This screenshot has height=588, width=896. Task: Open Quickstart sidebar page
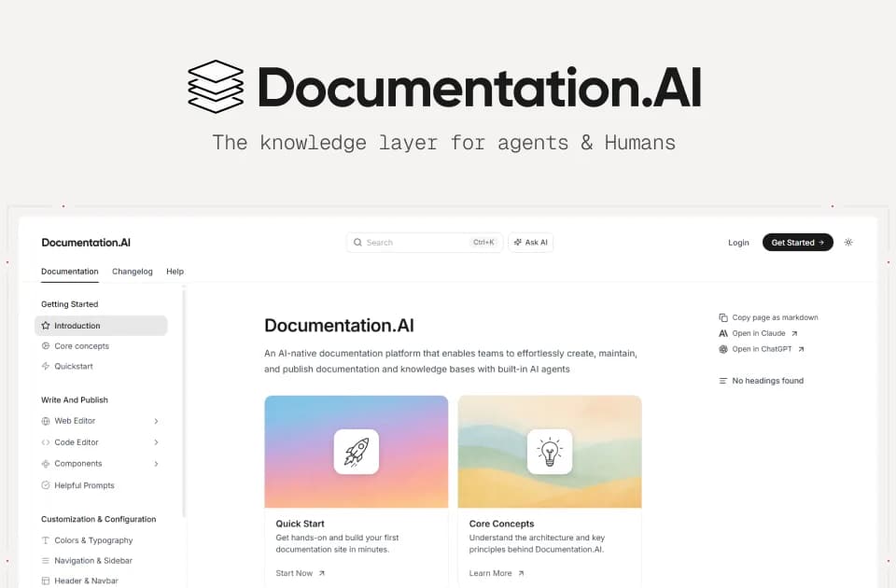[74, 366]
